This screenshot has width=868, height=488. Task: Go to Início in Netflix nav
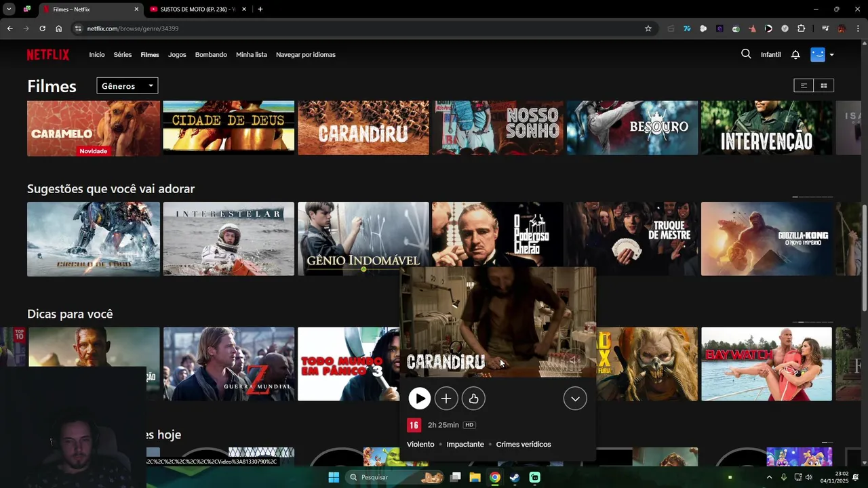pyautogui.click(x=97, y=55)
